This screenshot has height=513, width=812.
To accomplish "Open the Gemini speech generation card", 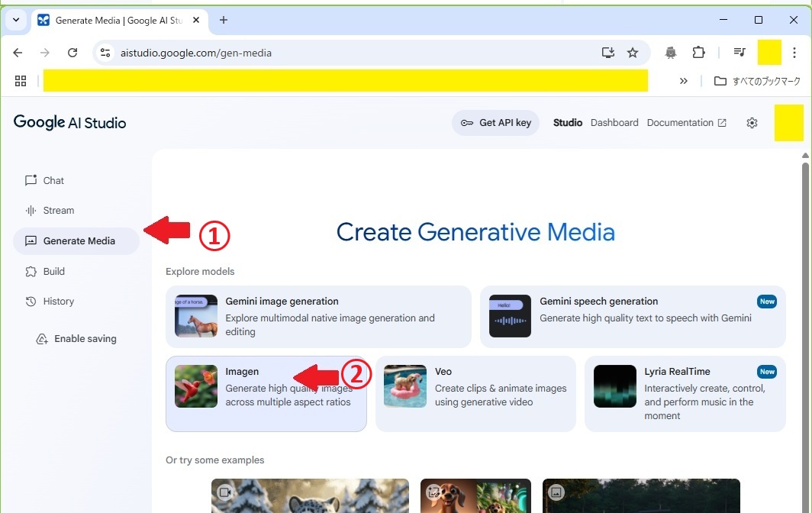I will (633, 317).
